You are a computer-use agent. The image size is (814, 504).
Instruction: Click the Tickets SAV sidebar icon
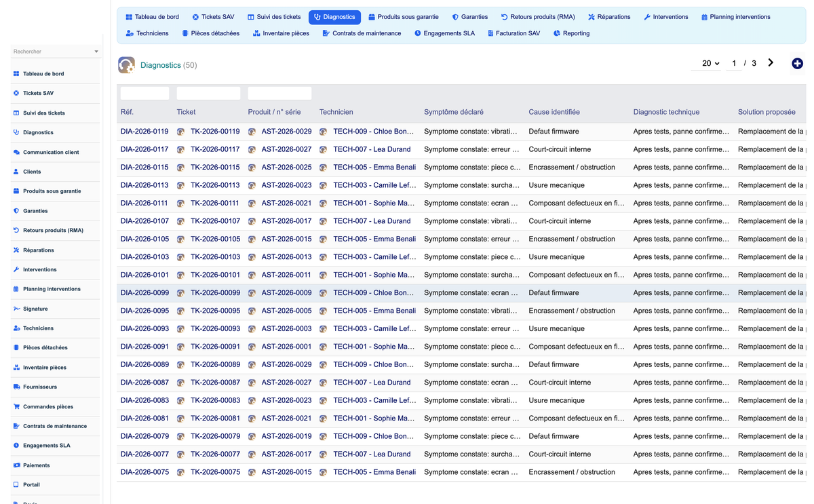tap(16, 94)
